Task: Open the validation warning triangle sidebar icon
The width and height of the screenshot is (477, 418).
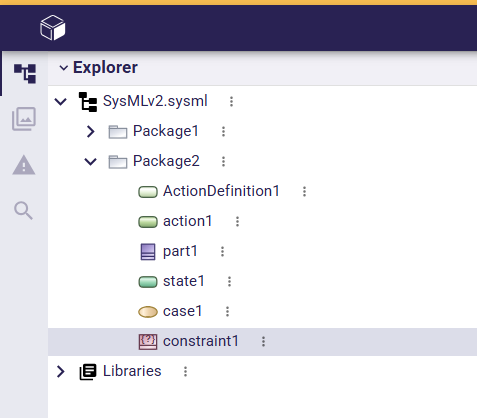Action: pyautogui.click(x=24, y=165)
